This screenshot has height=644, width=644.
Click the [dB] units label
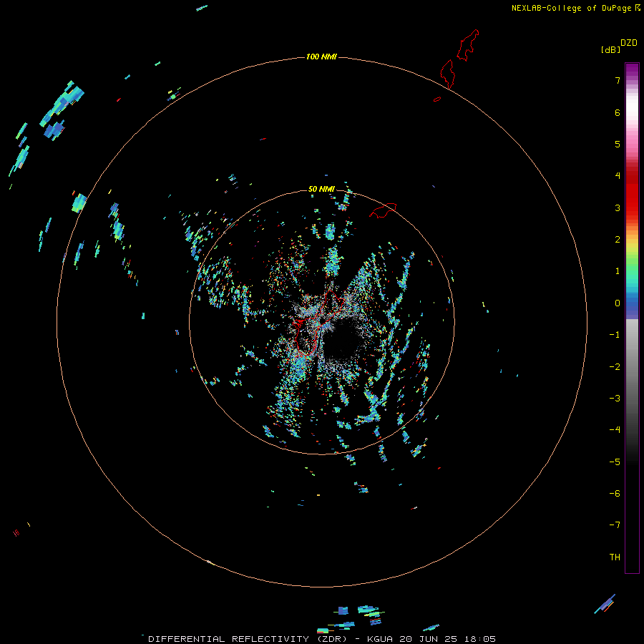[x=610, y=49]
